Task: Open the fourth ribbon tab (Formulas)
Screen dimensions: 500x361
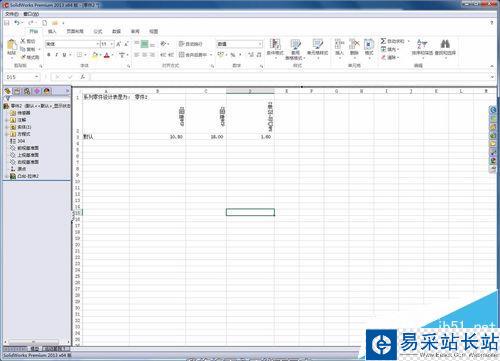Action: click(x=98, y=31)
